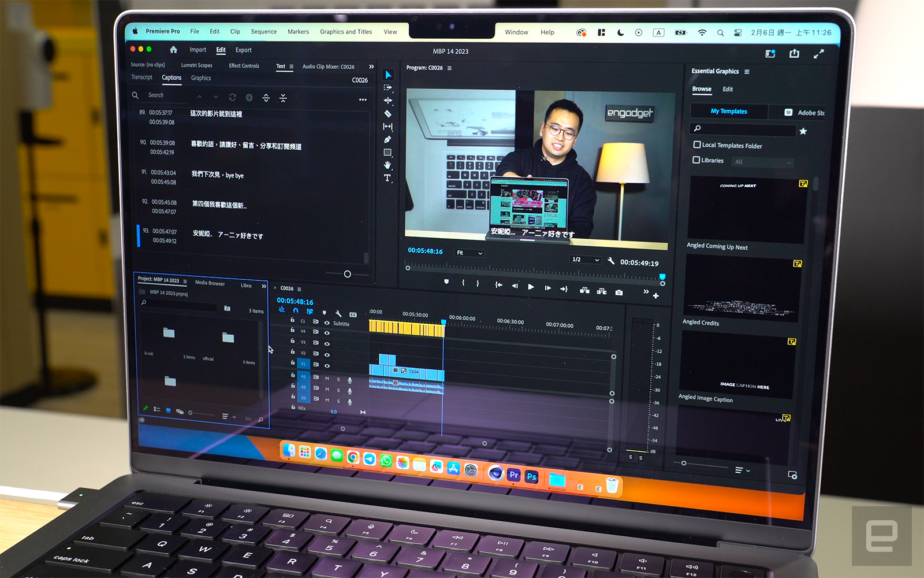This screenshot has width=924, height=578.
Task: Open Libraries 'All' dropdown
Action: [x=762, y=162]
